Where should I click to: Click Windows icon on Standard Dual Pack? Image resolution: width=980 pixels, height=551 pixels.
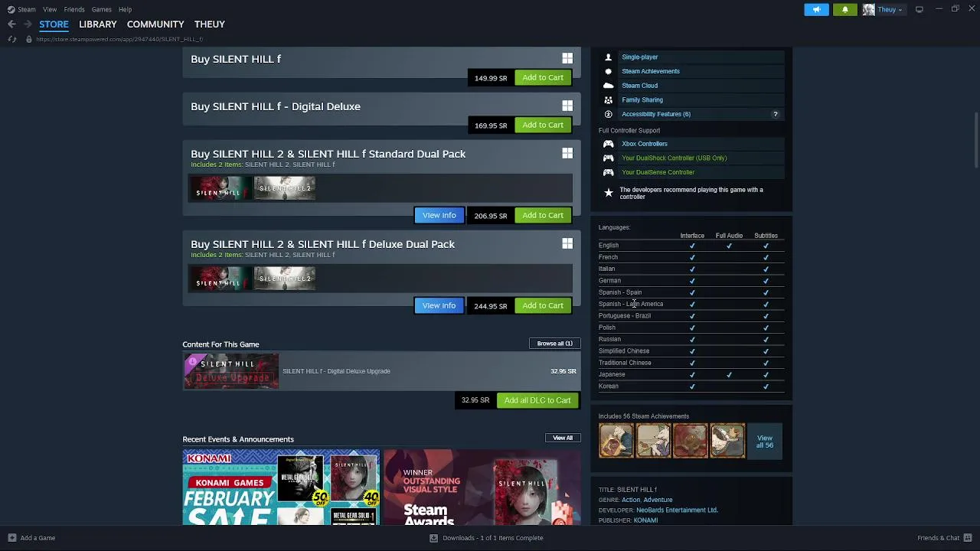(x=567, y=154)
